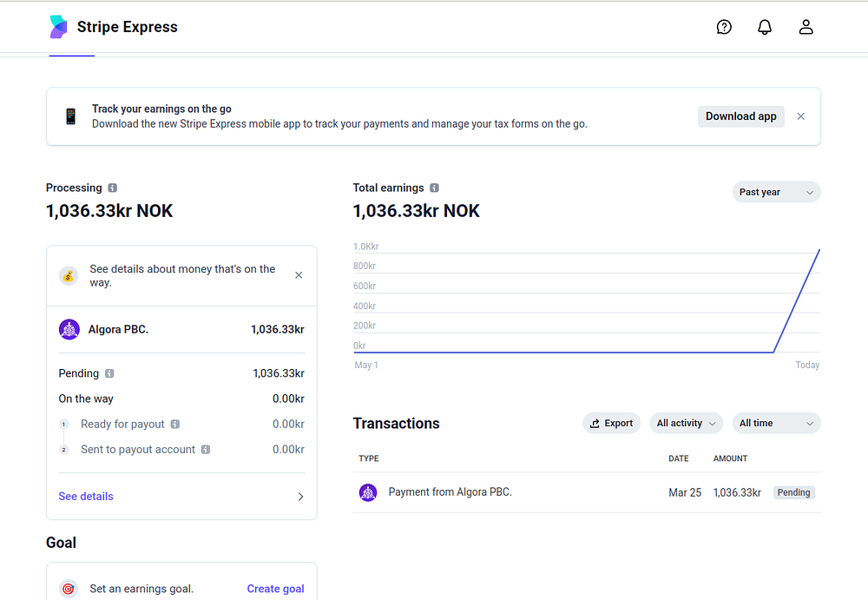Open the All time filter dropdown
Viewport: 868px width, 600px height.
tap(776, 423)
